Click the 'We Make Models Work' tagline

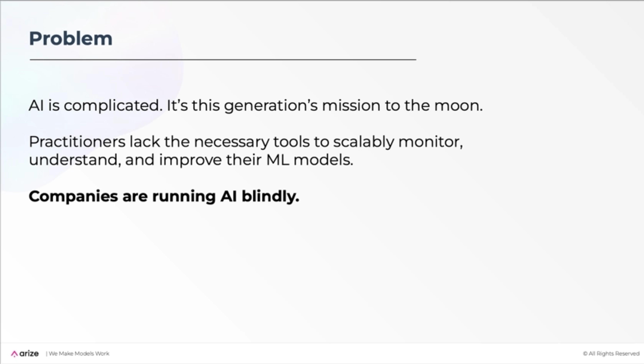[79, 353]
